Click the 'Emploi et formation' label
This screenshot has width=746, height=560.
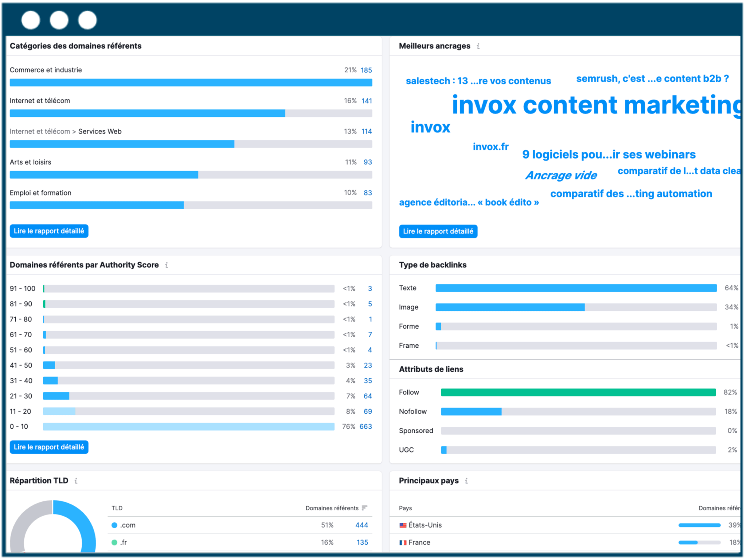tap(41, 193)
